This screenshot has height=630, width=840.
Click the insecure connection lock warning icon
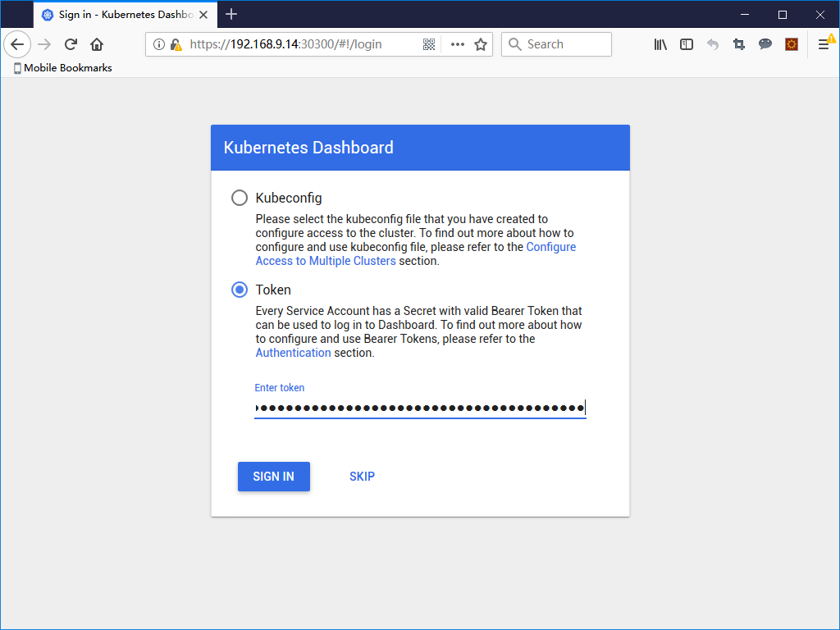pyautogui.click(x=176, y=44)
